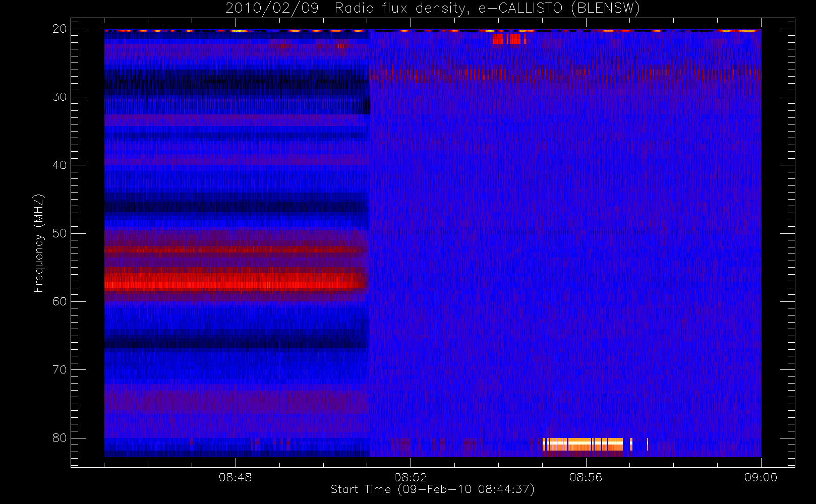Image resolution: width=816 pixels, height=504 pixels.
Task: Click the 30 frequency tick label
Action: [x=60, y=97]
